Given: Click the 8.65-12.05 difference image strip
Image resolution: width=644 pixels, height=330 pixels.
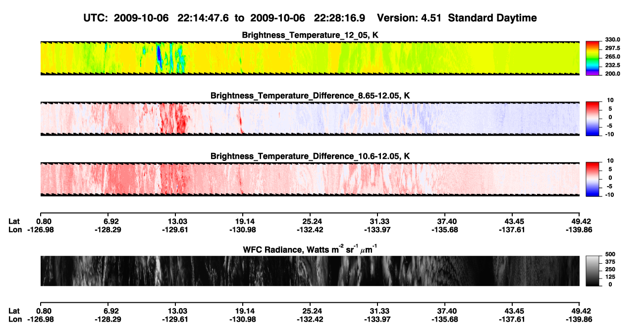Looking at the screenshot, I should coord(310,118).
